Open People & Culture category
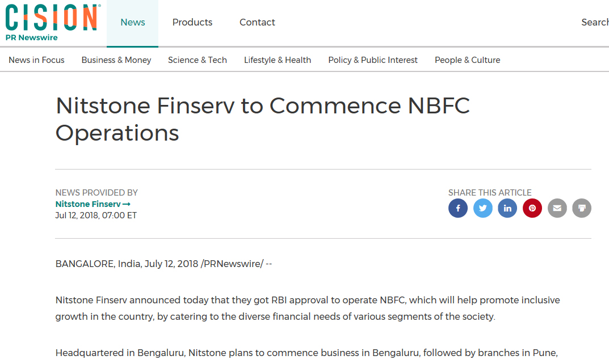 (467, 60)
